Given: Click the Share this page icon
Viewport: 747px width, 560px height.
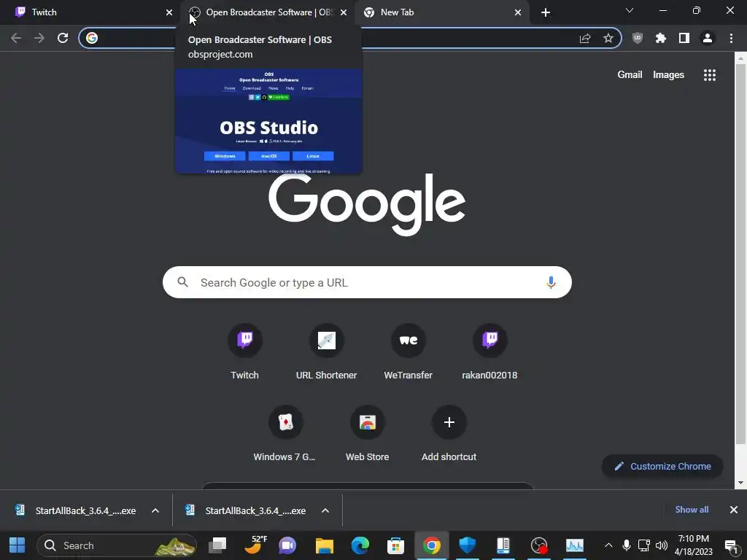Looking at the screenshot, I should [585, 38].
